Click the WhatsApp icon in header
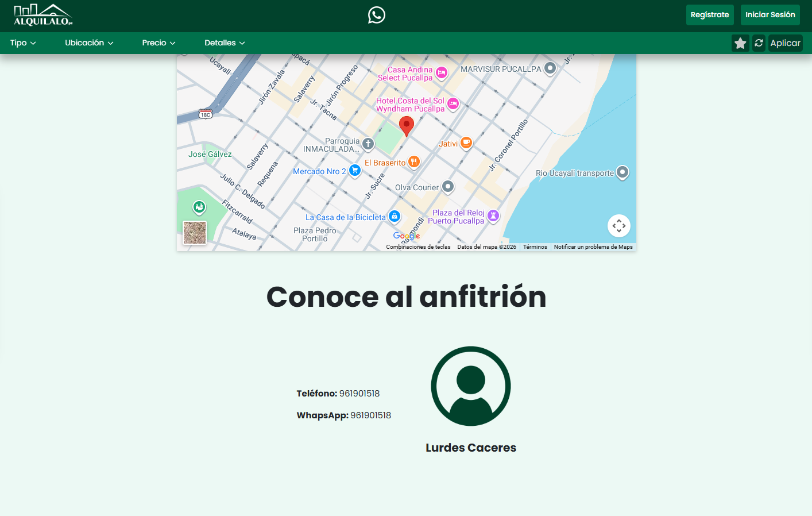 377,15
